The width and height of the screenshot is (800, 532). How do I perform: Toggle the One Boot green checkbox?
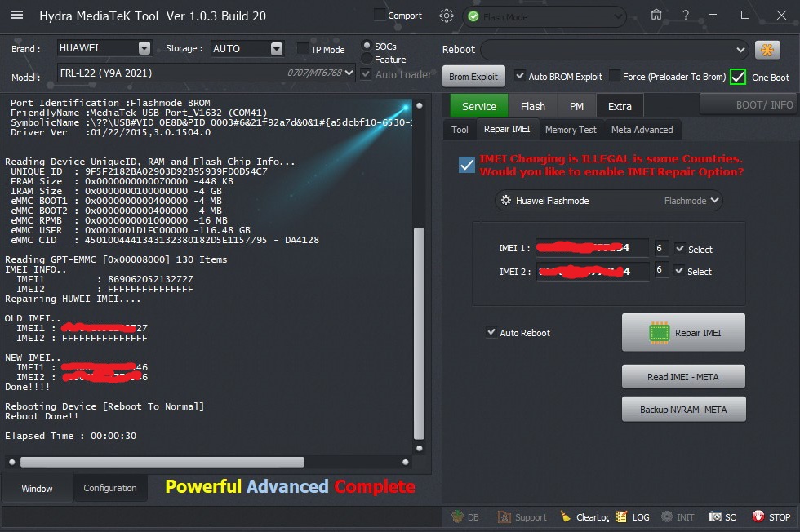[x=738, y=77]
